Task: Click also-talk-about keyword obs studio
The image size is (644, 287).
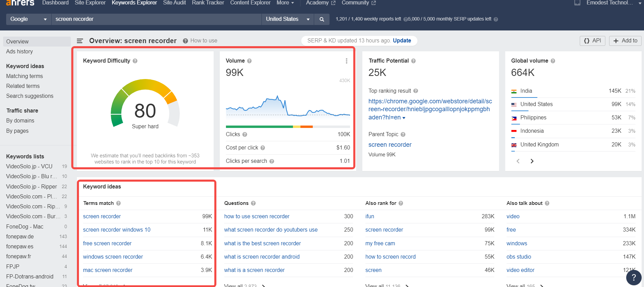Action: pyautogui.click(x=519, y=257)
